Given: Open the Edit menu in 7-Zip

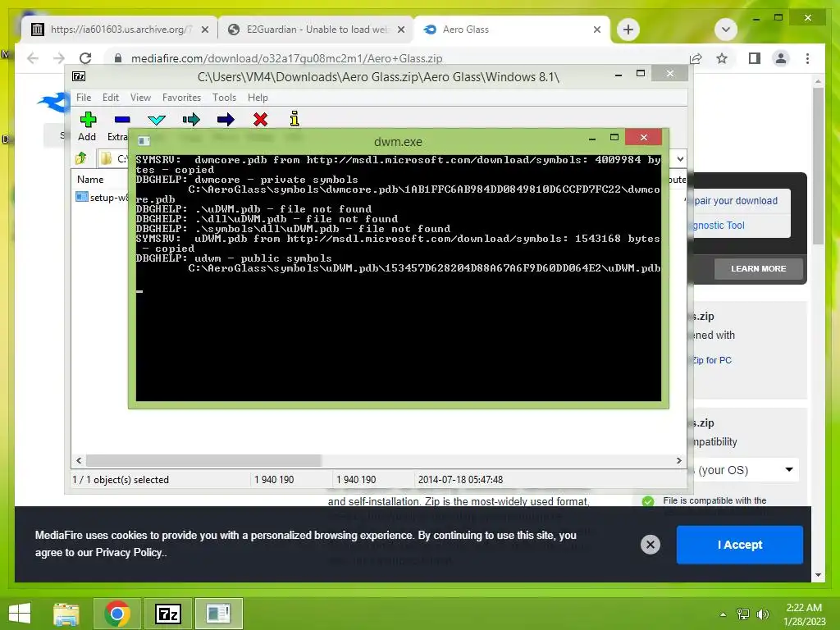Looking at the screenshot, I should pyautogui.click(x=111, y=98).
